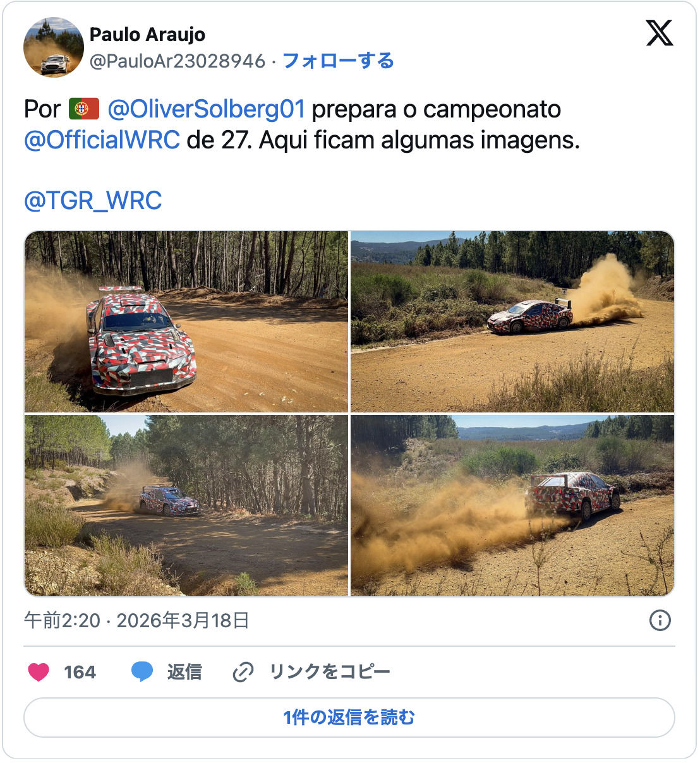Open the @OliverSolberg01 mention

tap(207, 109)
